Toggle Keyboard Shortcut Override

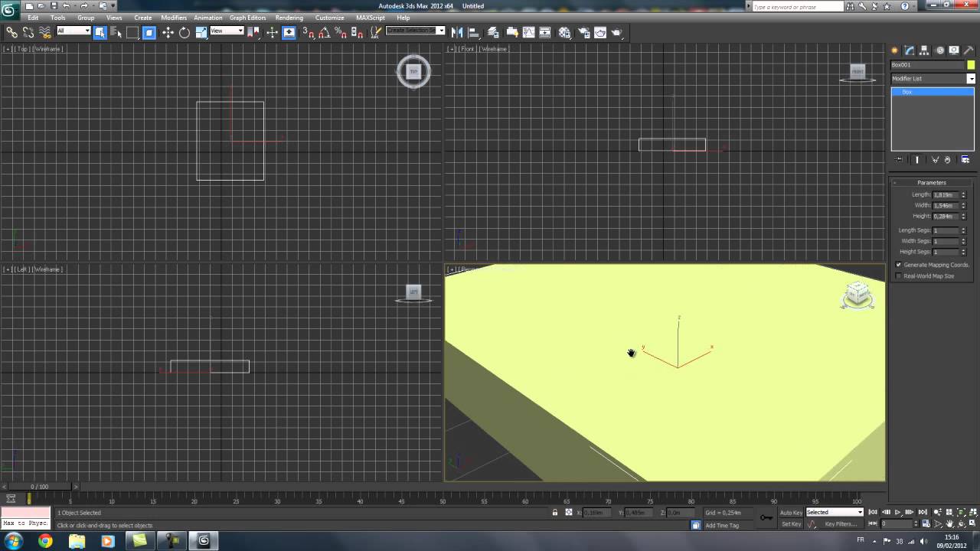[289, 32]
